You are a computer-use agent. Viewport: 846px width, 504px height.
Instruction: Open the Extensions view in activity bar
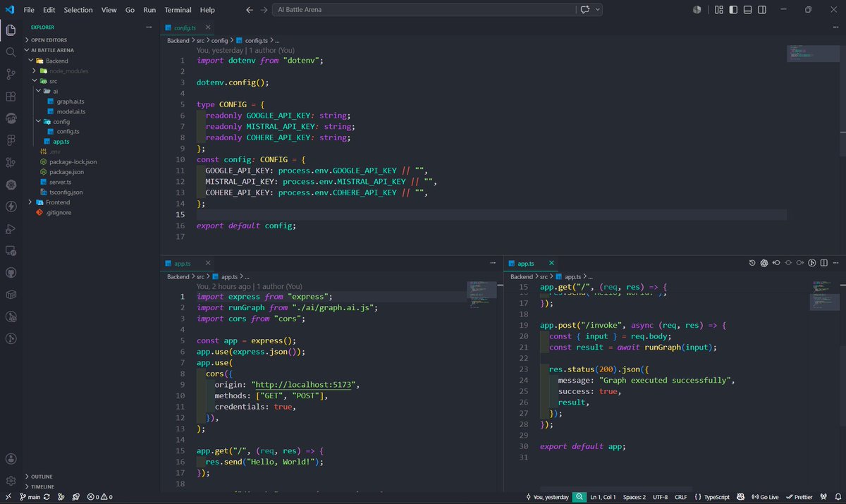[x=11, y=97]
